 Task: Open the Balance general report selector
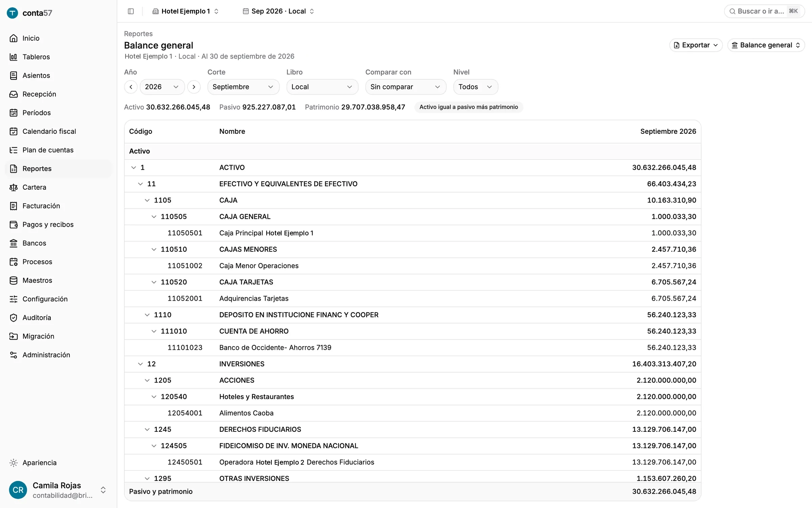tap(766, 45)
